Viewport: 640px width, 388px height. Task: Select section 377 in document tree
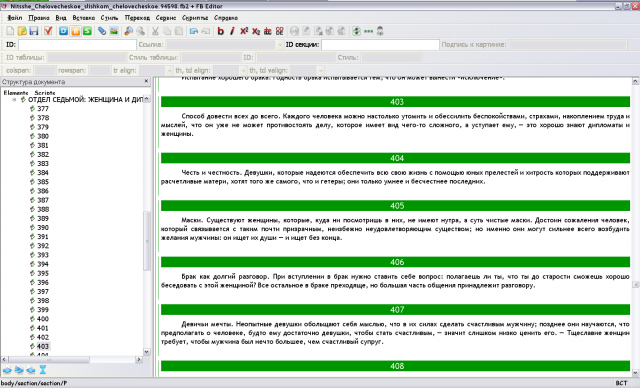tap(43, 109)
